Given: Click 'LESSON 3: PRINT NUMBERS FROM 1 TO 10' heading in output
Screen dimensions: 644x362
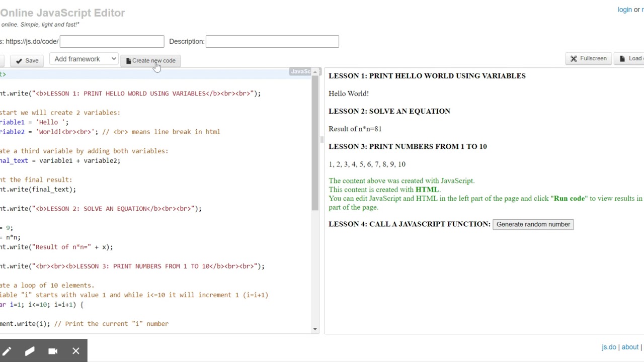Looking at the screenshot, I should (408, 146).
